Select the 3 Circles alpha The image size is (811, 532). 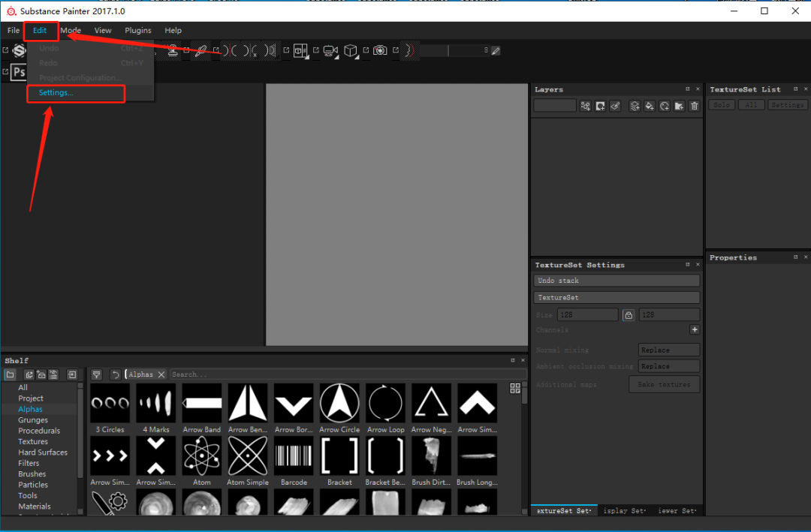pyautogui.click(x=110, y=403)
